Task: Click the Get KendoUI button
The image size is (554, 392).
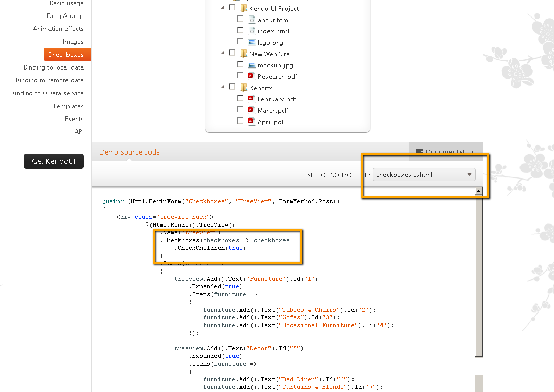Action: click(x=54, y=161)
